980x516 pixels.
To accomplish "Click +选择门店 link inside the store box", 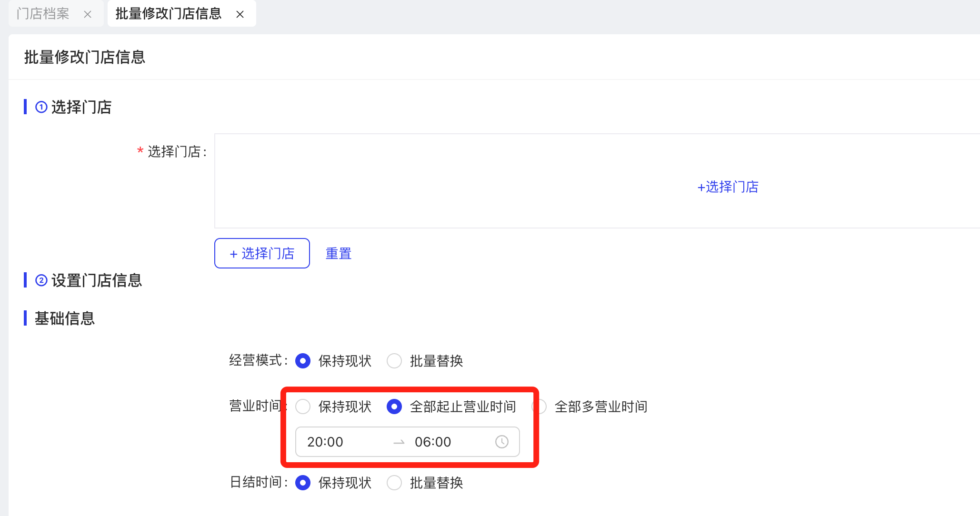I will [728, 187].
